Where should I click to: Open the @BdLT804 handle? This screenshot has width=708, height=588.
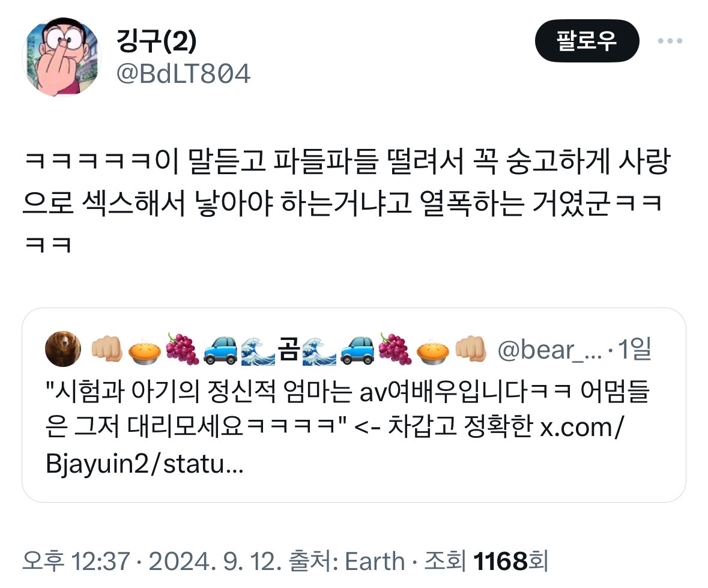(x=183, y=74)
